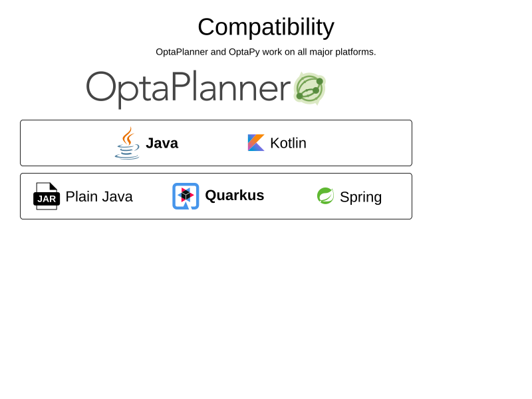
Task: Click the Kotlin K logo
Action: click(256, 143)
